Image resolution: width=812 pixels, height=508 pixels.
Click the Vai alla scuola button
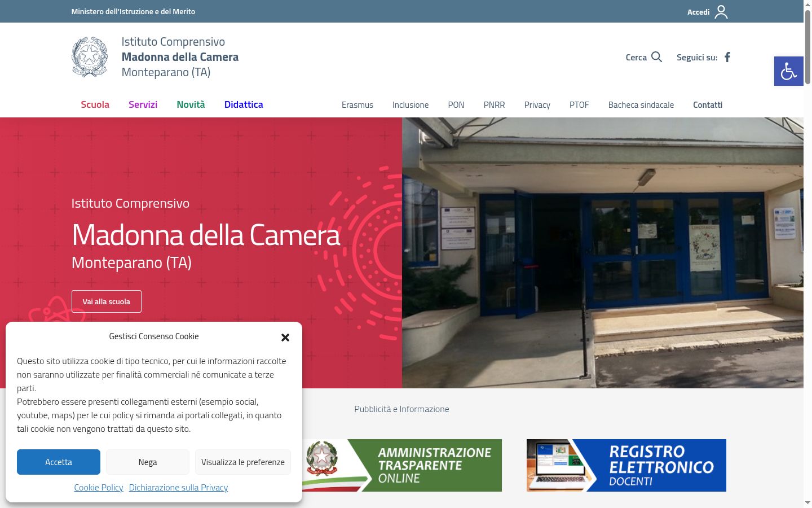[107, 301]
